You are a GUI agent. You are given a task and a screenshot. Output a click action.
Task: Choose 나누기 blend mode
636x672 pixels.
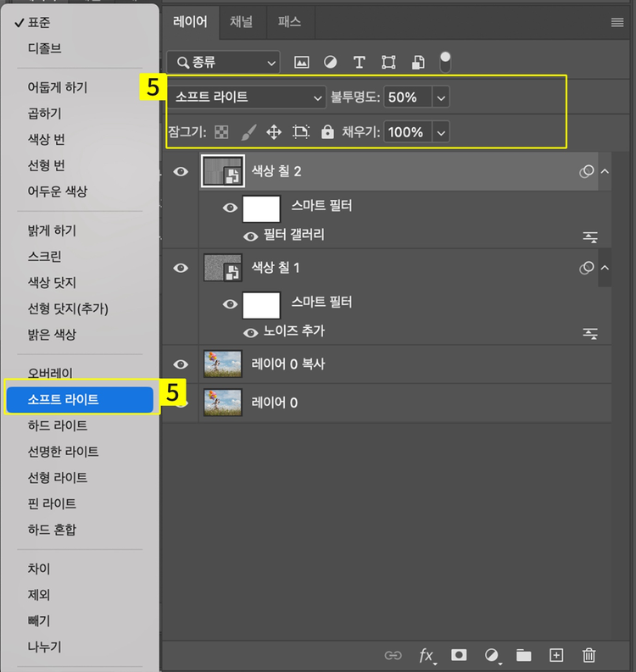coord(45,647)
